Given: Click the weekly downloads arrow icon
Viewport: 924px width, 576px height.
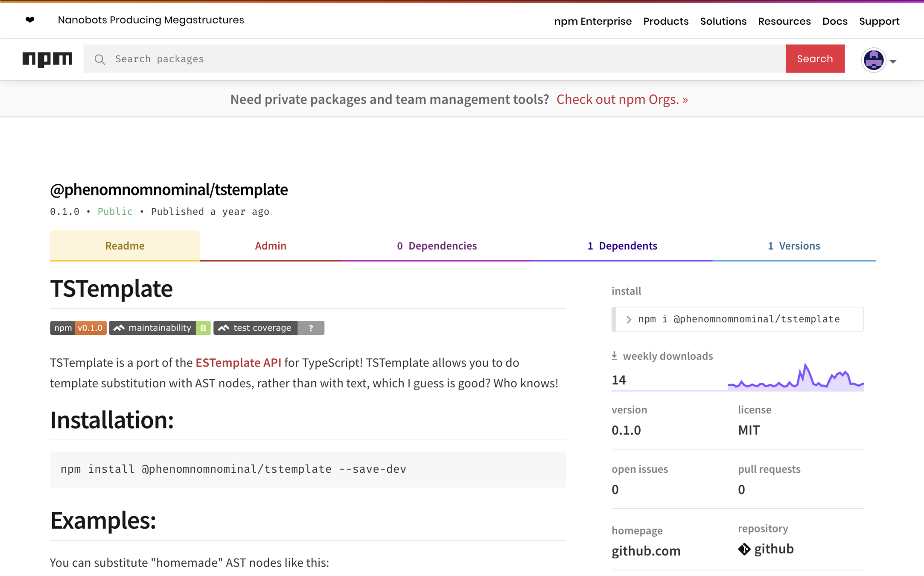Looking at the screenshot, I should click(614, 355).
